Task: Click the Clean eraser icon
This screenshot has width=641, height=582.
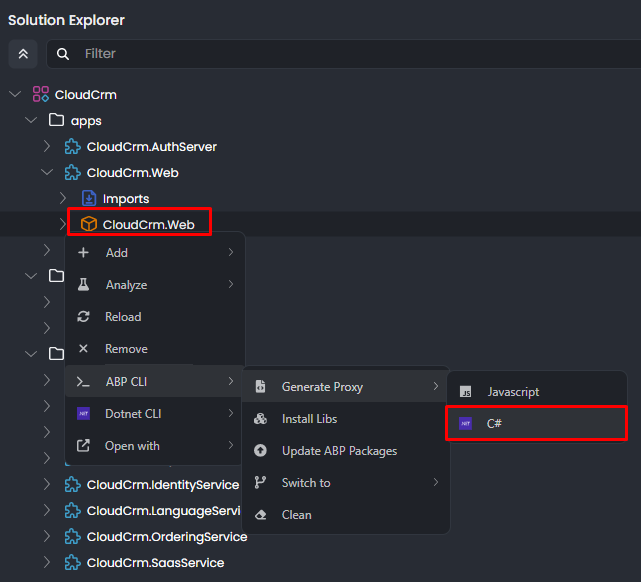Action: pyautogui.click(x=261, y=515)
